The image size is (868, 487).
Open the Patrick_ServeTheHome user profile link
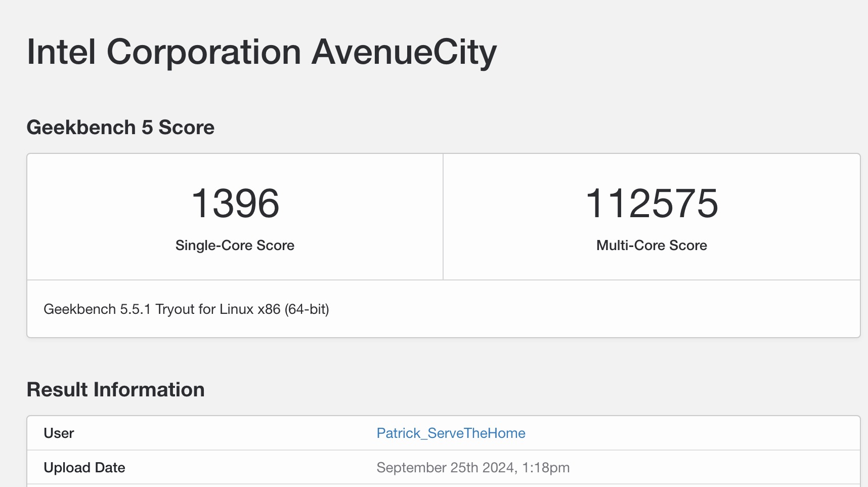click(451, 433)
